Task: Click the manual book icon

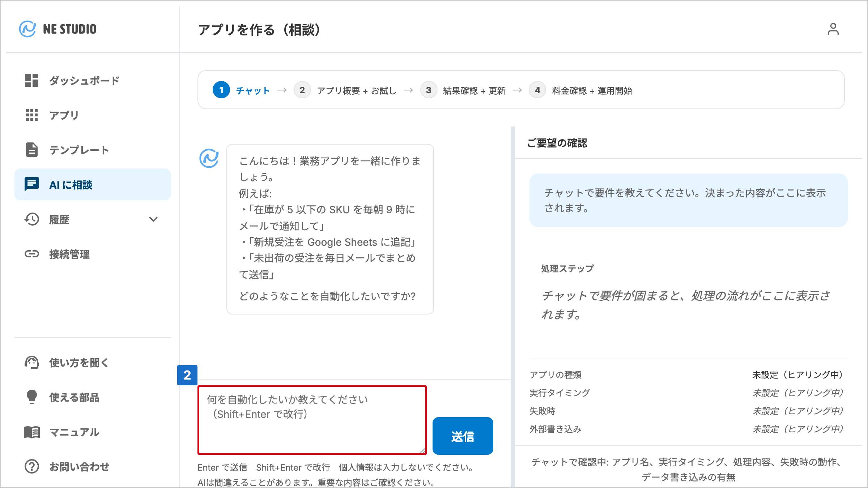Action: 32,432
